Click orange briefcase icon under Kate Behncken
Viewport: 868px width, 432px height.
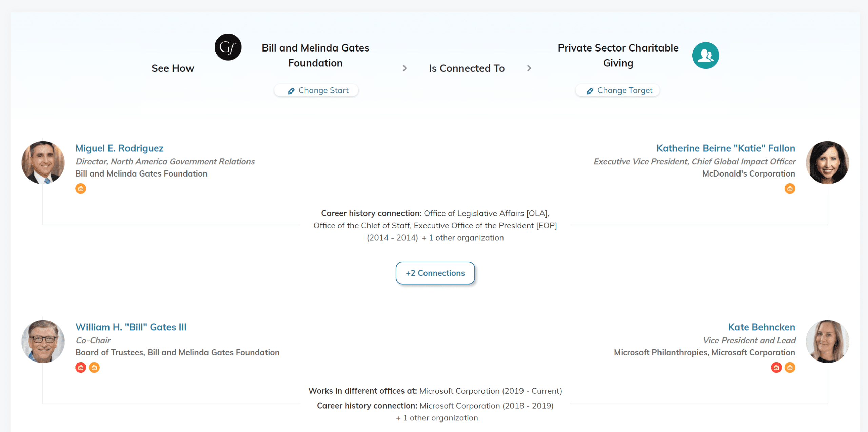click(x=790, y=368)
